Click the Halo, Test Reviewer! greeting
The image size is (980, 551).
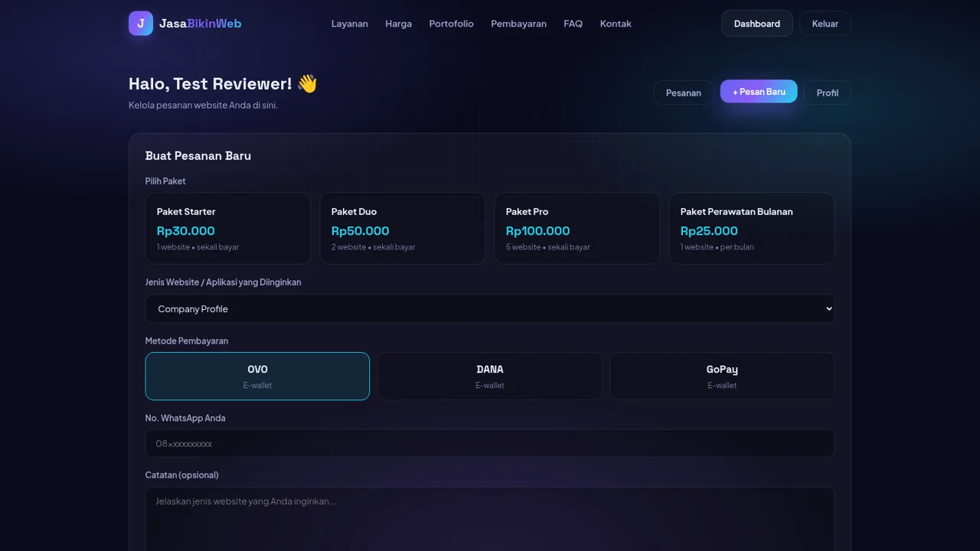[x=223, y=83]
